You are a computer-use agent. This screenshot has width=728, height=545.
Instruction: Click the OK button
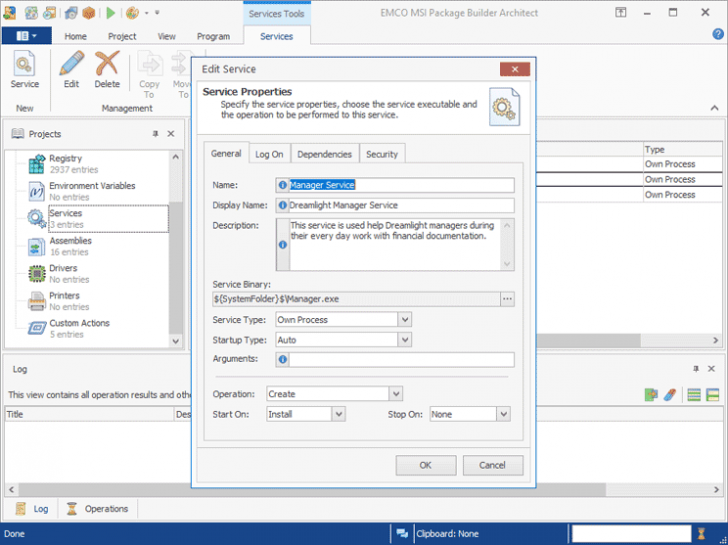[x=426, y=465]
